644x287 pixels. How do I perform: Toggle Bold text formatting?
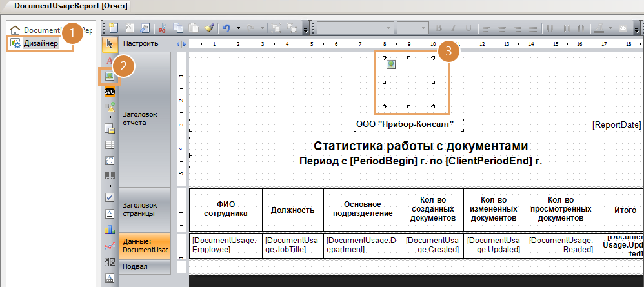pyautogui.click(x=438, y=28)
